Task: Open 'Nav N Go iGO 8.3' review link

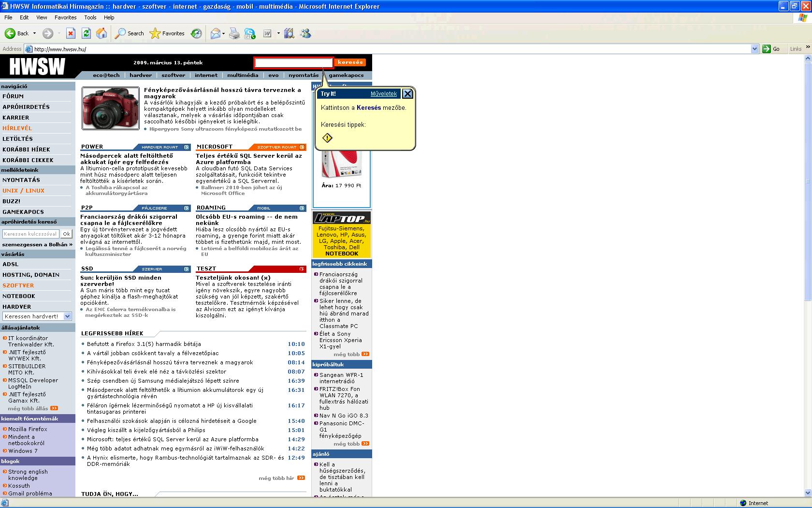Action: pos(344,416)
